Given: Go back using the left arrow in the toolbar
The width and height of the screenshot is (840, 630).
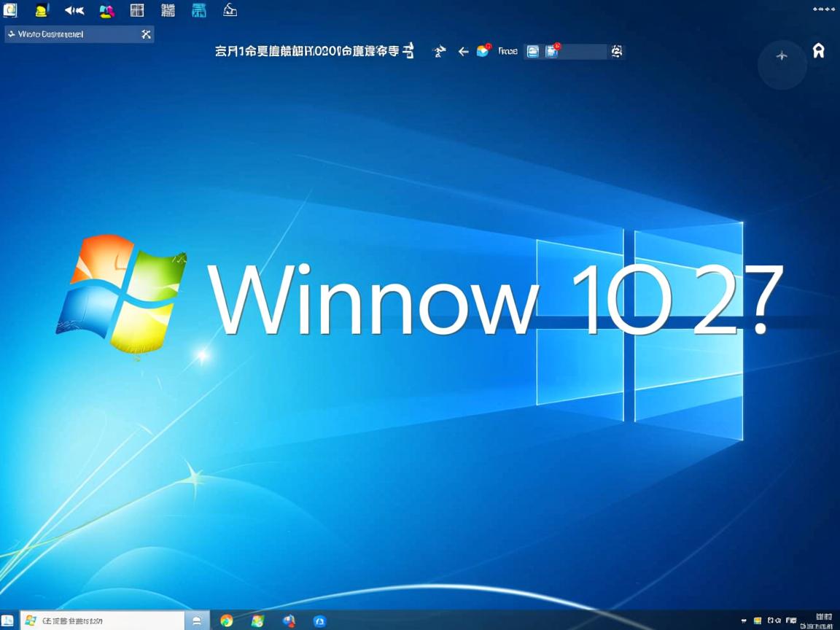Looking at the screenshot, I should (464, 51).
